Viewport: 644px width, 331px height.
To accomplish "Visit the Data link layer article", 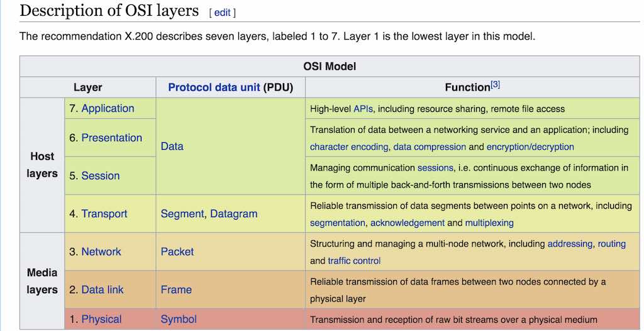I will [x=102, y=289].
